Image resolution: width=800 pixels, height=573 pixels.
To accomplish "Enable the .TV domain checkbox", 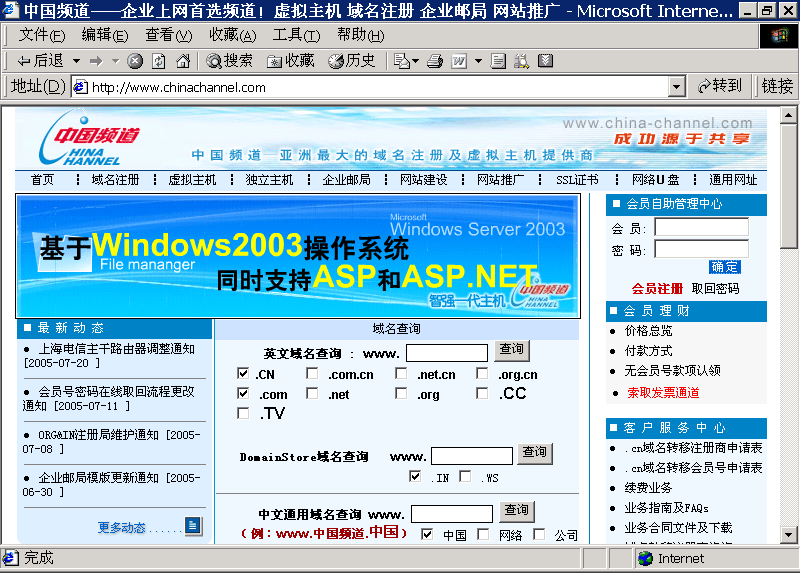I will click(x=243, y=413).
